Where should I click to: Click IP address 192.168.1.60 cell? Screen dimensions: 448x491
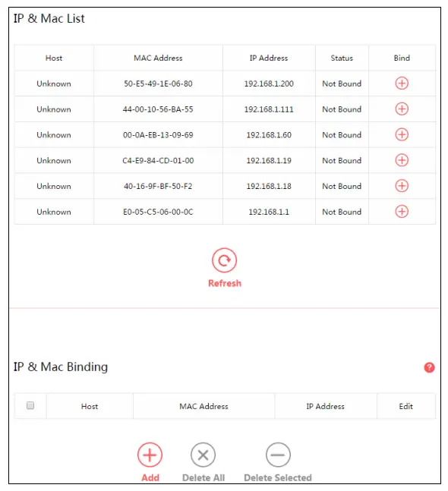click(269, 135)
